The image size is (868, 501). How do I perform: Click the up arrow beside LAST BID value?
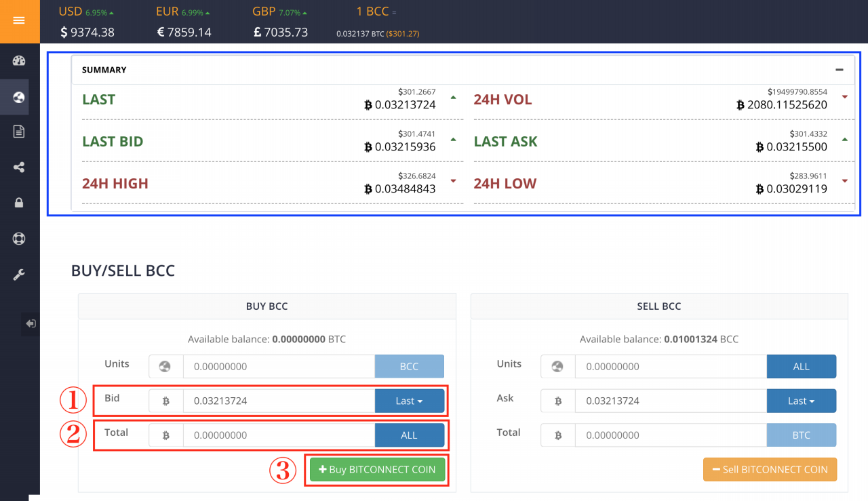[453, 140]
